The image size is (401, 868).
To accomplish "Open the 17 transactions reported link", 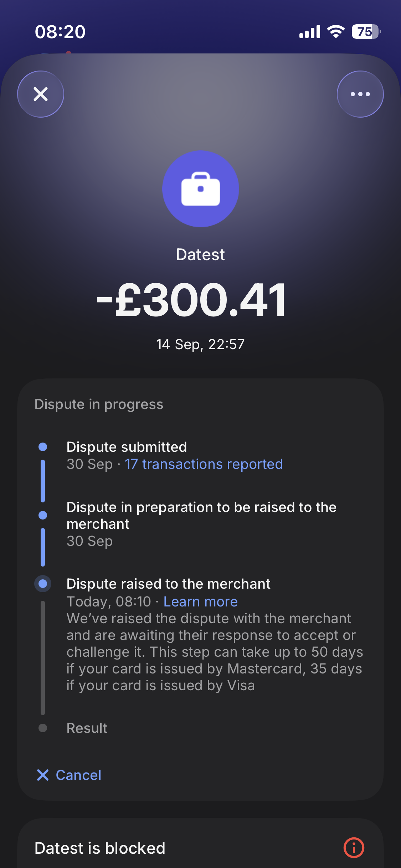I will 204,464.
